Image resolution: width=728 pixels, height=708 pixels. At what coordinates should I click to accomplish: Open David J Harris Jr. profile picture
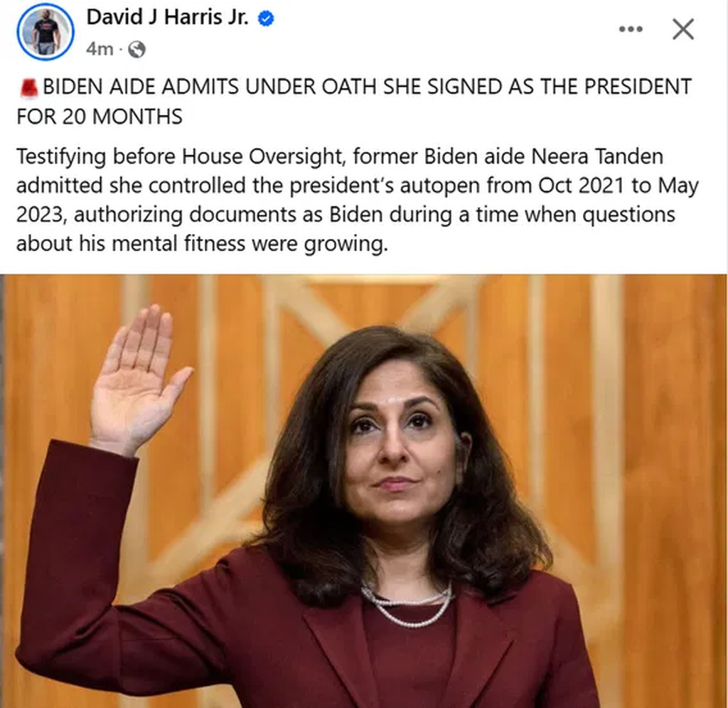click(45, 31)
